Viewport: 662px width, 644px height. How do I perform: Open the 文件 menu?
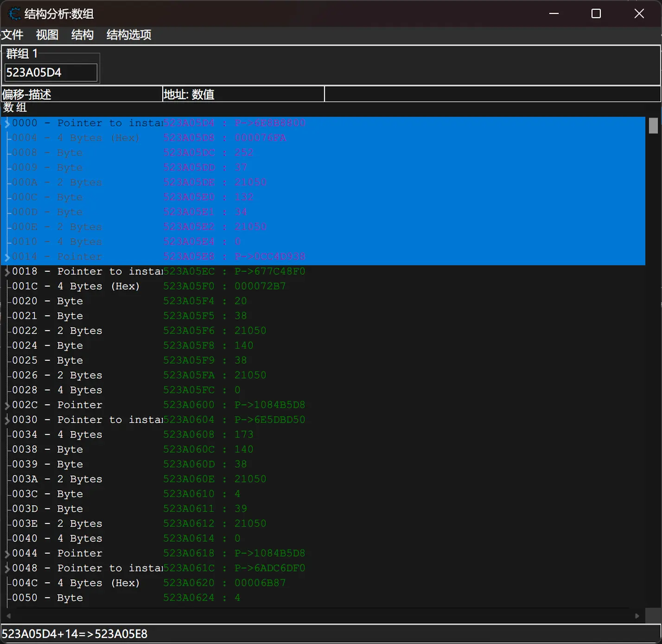coord(13,35)
